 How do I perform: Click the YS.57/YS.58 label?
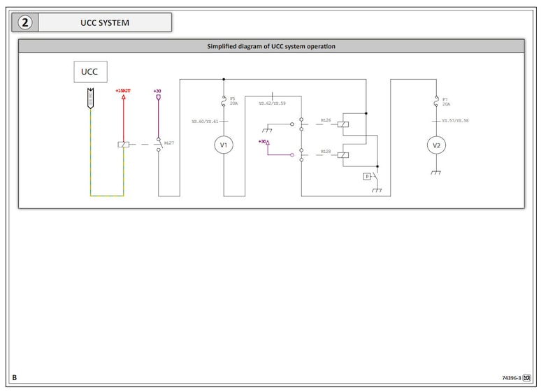click(455, 121)
